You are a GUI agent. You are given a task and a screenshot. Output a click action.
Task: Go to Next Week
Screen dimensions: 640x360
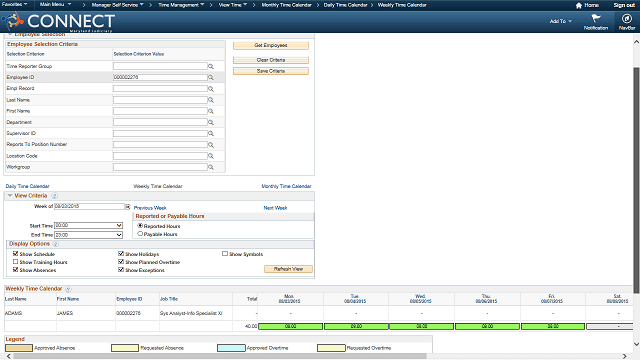pos(275,208)
